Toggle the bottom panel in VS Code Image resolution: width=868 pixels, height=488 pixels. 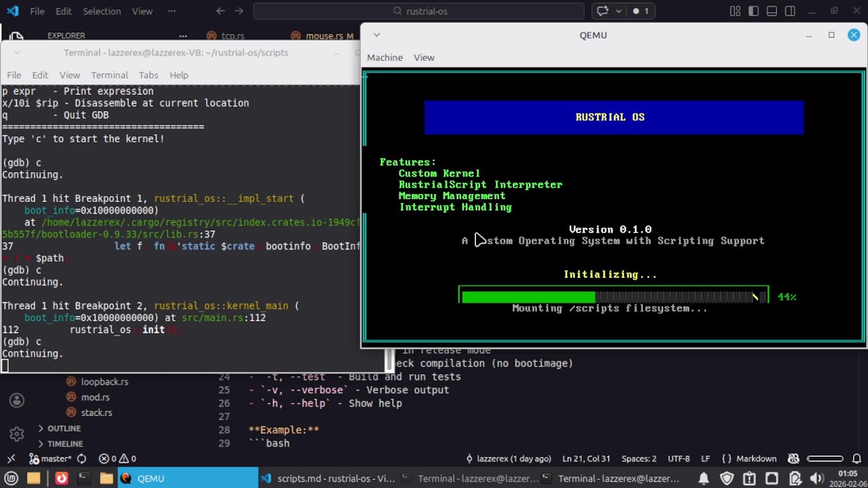coord(772,11)
